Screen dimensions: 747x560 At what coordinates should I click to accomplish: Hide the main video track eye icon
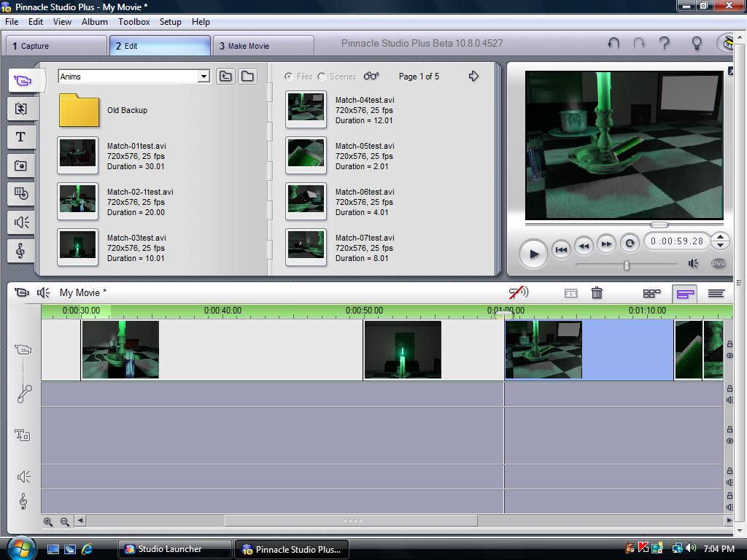[729, 356]
